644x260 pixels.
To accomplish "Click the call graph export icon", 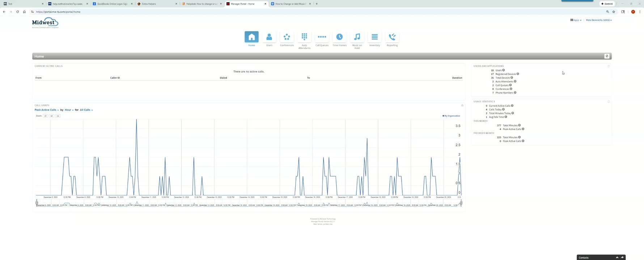I will (462, 105).
